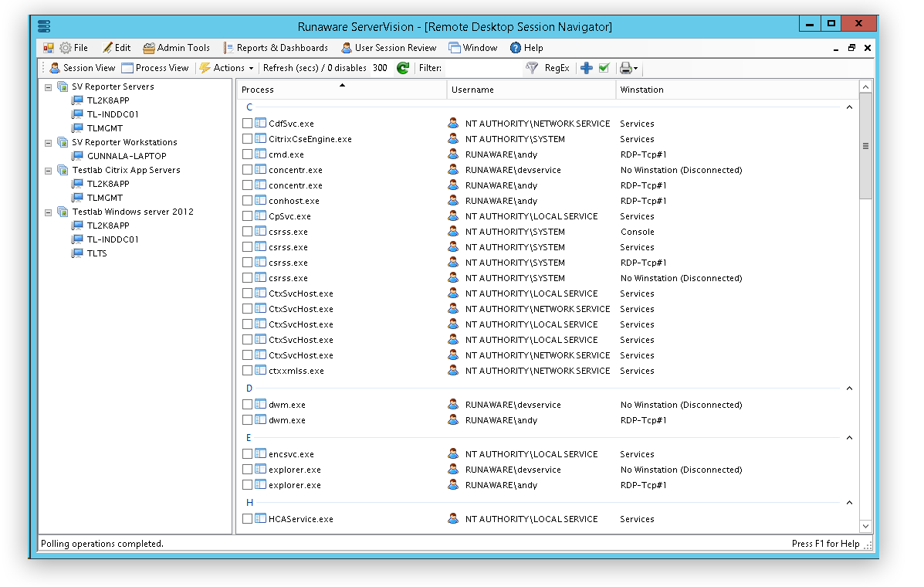Screen dimensions: 924x587
Task: Click the scrollbar down arrow
Action: point(865,526)
